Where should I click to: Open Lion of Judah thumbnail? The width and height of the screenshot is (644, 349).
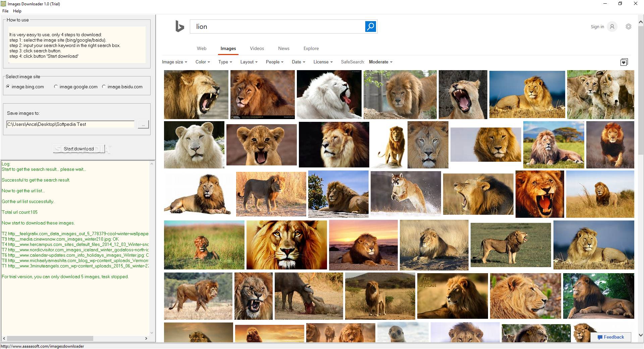pyautogui.click(x=452, y=296)
